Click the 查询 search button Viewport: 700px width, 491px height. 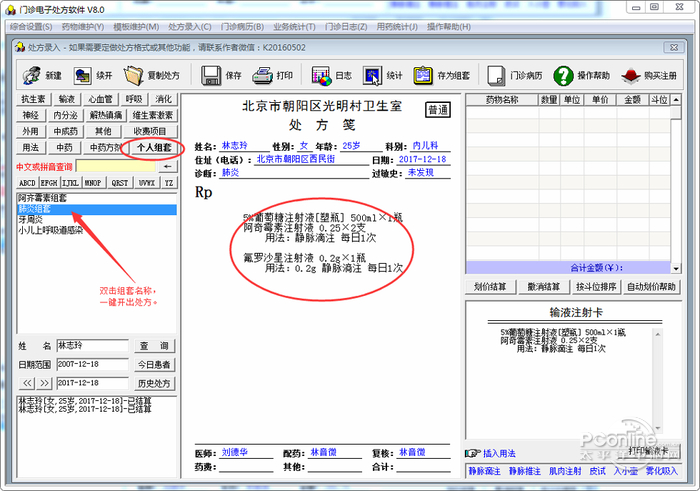(154, 345)
